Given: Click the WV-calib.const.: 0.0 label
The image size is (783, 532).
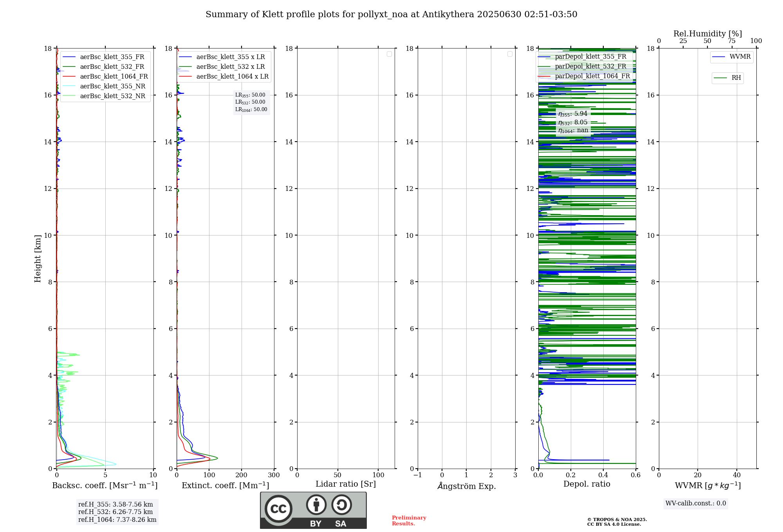Looking at the screenshot, I should click(696, 503).
